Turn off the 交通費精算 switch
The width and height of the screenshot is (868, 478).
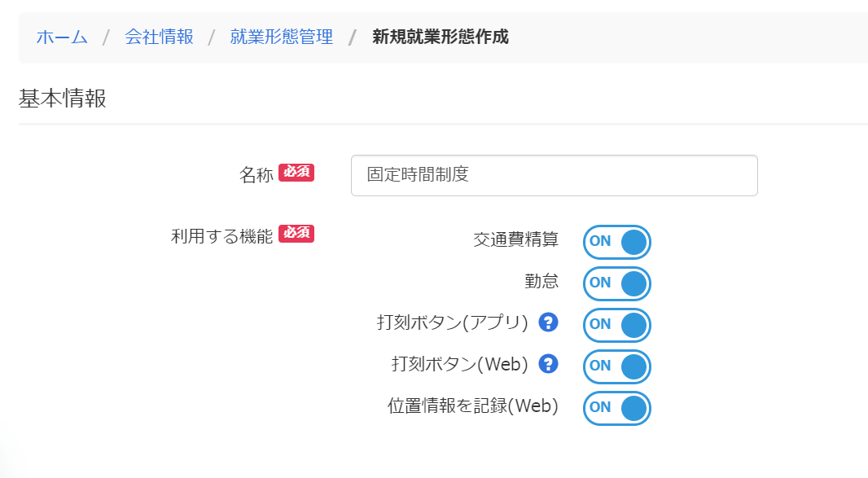pos(616,242)
